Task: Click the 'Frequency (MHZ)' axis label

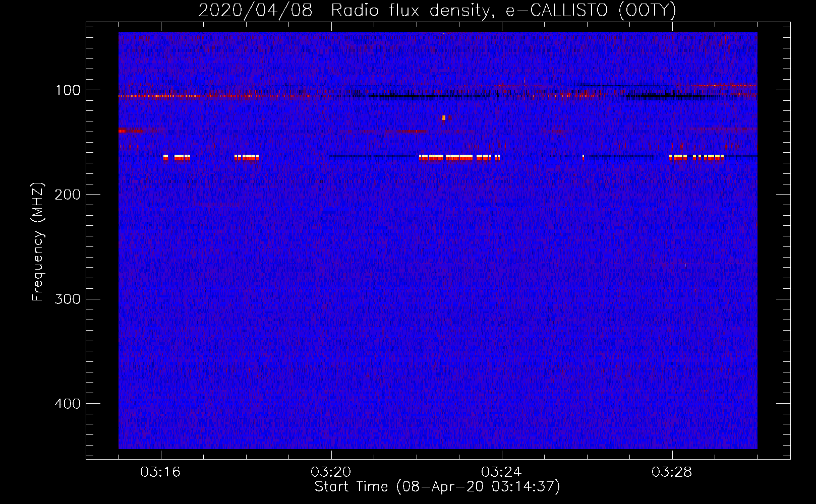Action: 38,242
